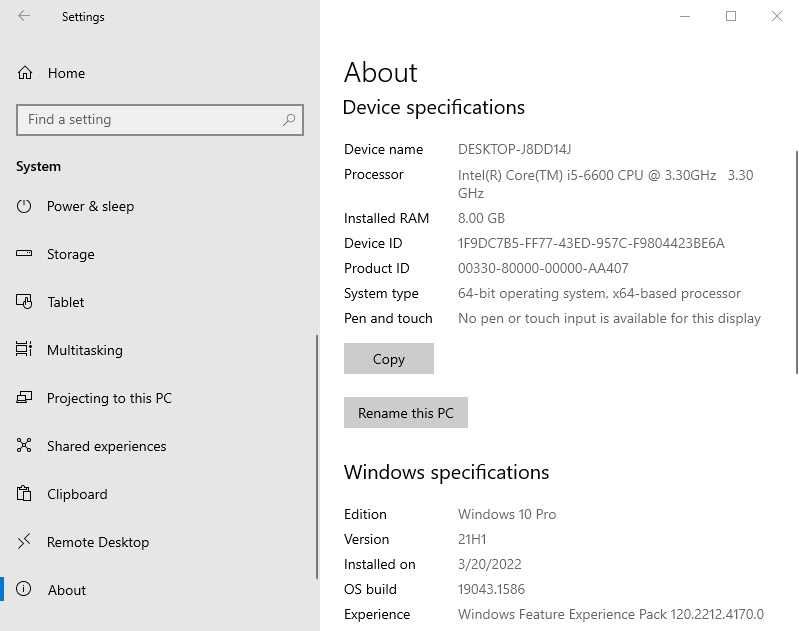
Task: Click the Storage drive icon
Action: [25, 254]
